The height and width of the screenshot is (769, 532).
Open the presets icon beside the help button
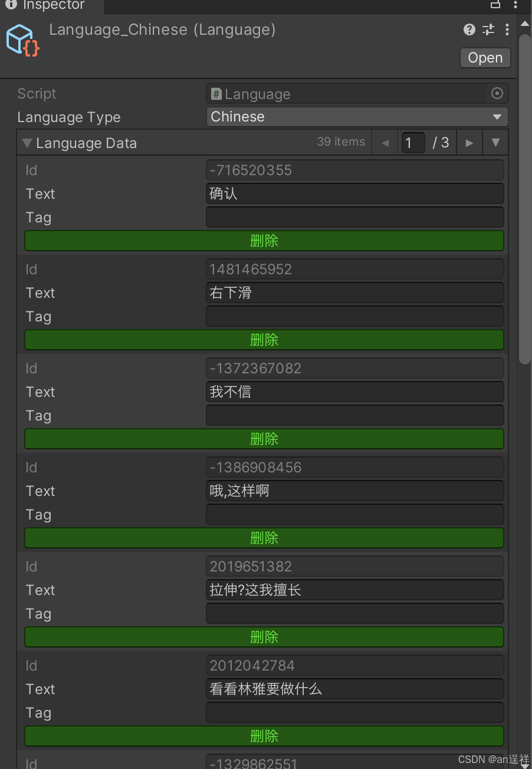(x=488, y=29)
